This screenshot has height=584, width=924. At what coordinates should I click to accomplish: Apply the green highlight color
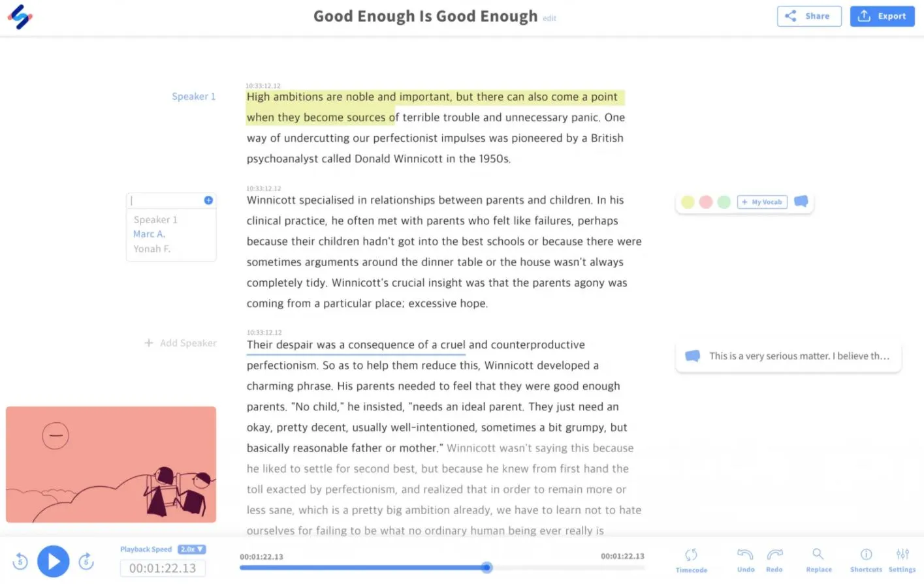pyautogui.click(x=724, y=202)
